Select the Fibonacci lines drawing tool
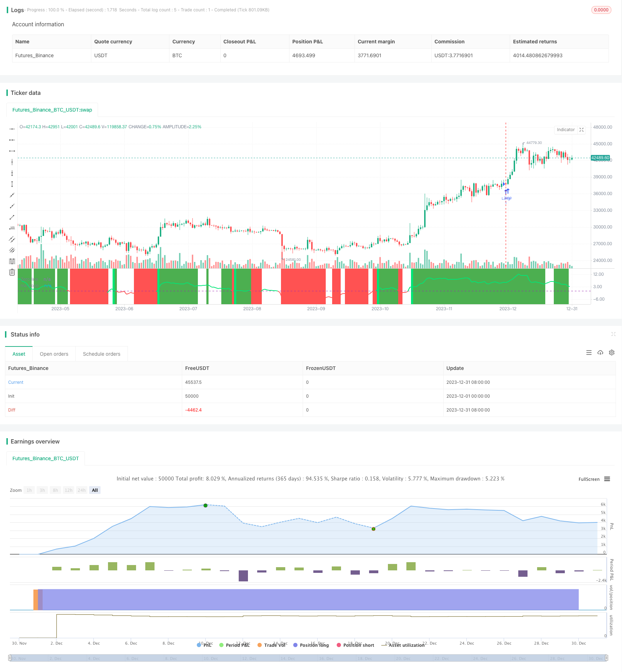Image resolution: width=622 pixels, height=672 pixels. (12, 261)
